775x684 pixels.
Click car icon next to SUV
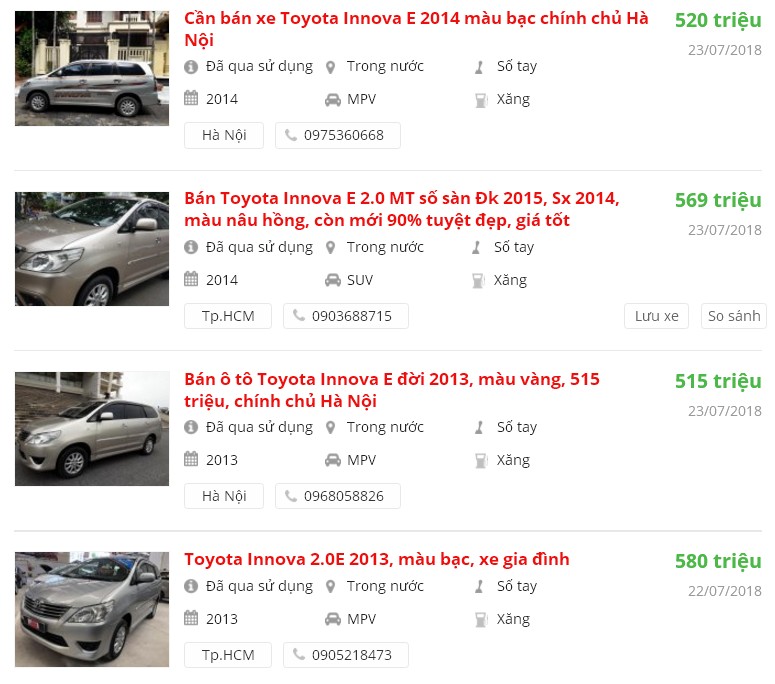coord(332,280)
